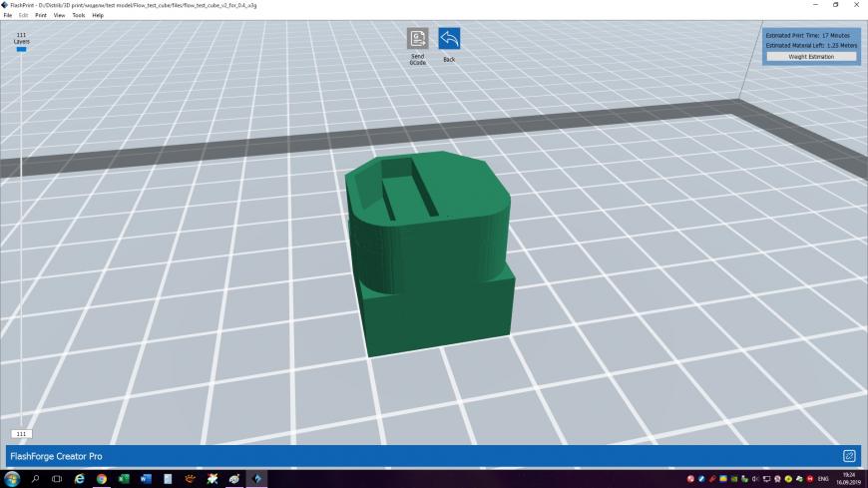Screen dimensions: 868x488
Task: Click the Estimated Material Left text
Action: pyautogui.click(x=811, y=46)
